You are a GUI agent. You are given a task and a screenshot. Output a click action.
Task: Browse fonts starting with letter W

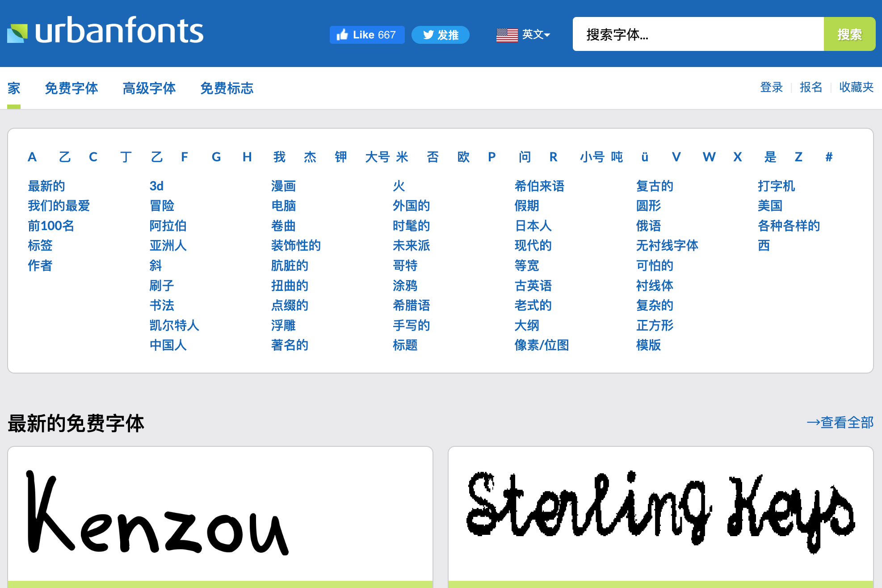point(709,157)
